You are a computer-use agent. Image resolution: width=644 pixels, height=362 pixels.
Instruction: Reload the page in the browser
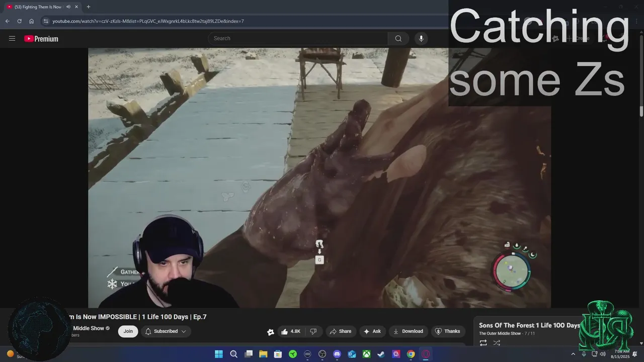coord(19,21)
